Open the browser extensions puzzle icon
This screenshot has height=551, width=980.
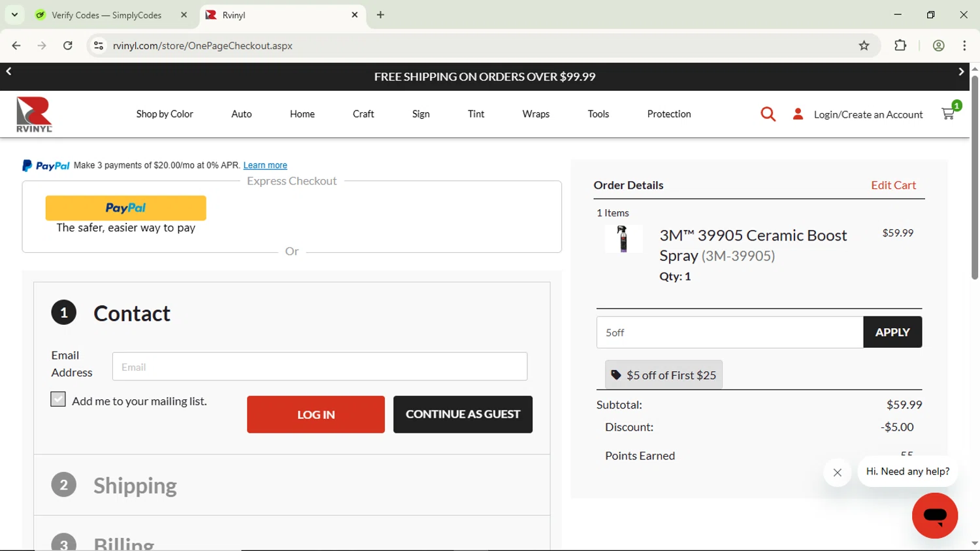click(900, 46)
